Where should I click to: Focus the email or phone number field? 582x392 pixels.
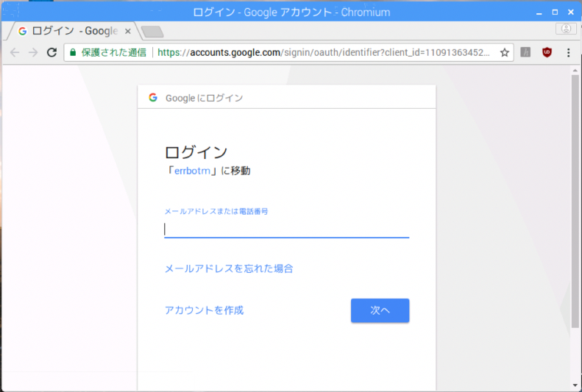tap(286, 229)
